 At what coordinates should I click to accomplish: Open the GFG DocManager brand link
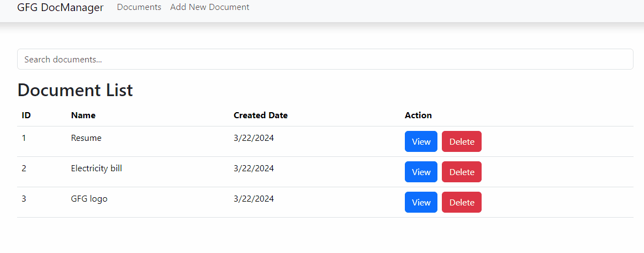[x=60, y=7]
